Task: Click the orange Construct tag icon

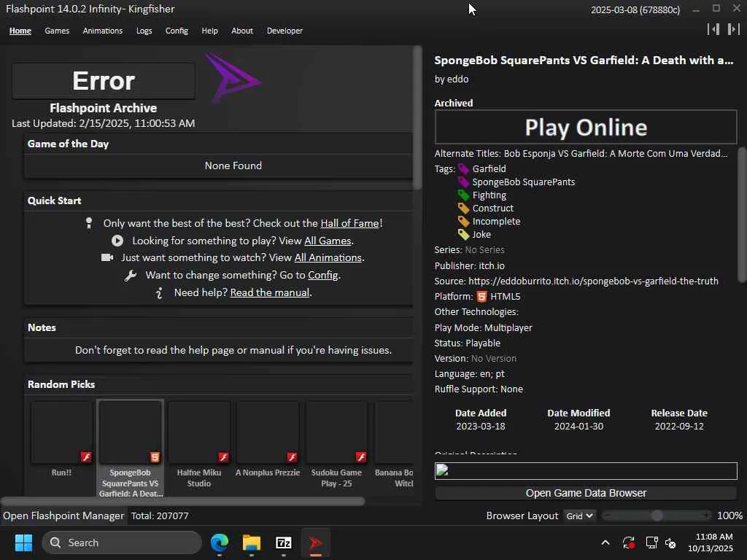Action: (463, 208)
